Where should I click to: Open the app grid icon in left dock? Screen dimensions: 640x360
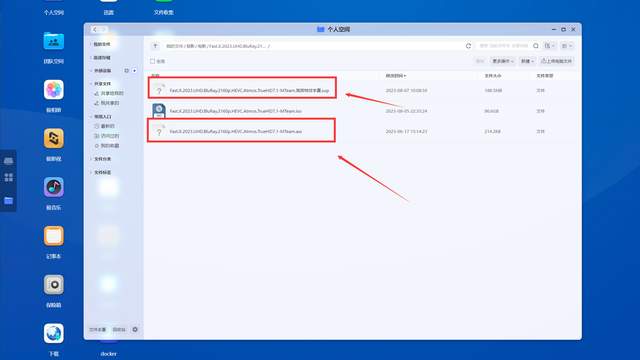(9, 177)
